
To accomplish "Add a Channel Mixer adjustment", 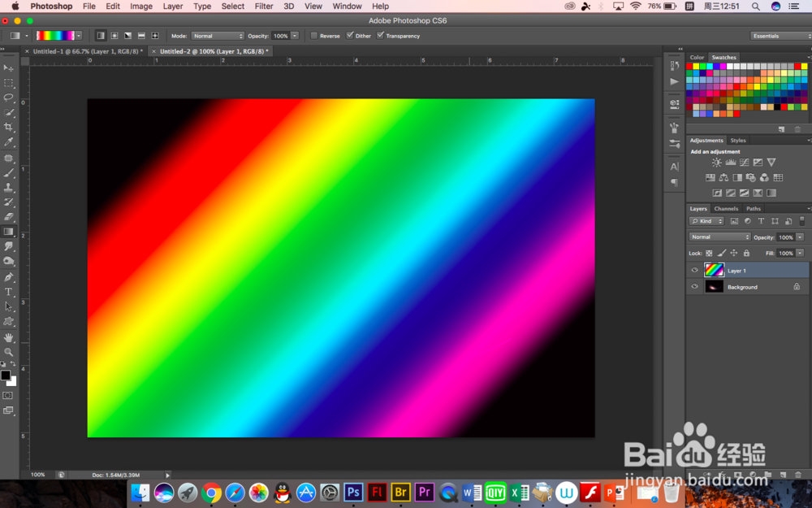I will point(764,178).
